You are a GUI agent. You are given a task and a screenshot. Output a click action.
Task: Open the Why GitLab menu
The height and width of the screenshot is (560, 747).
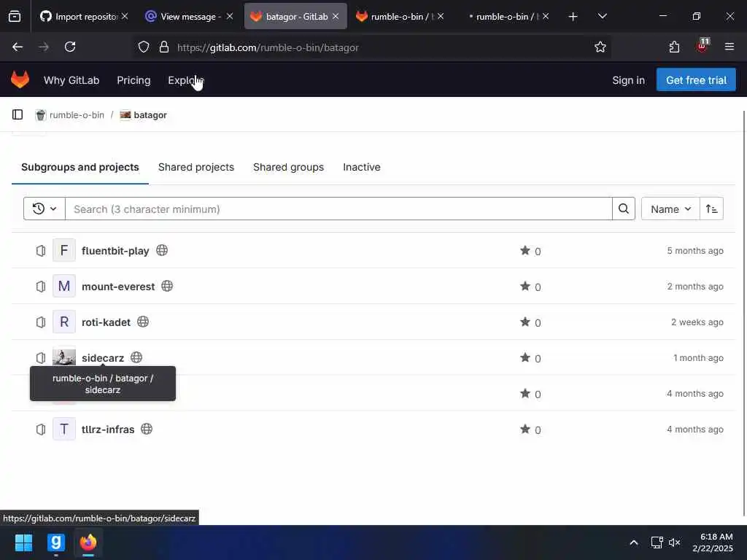[x=71, y=80]
